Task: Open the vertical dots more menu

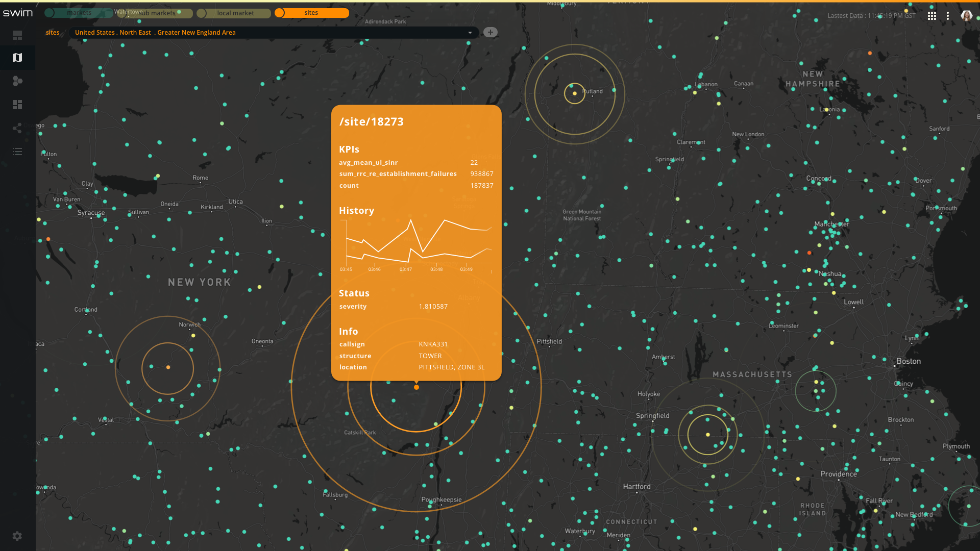Action: click(948, 16)
